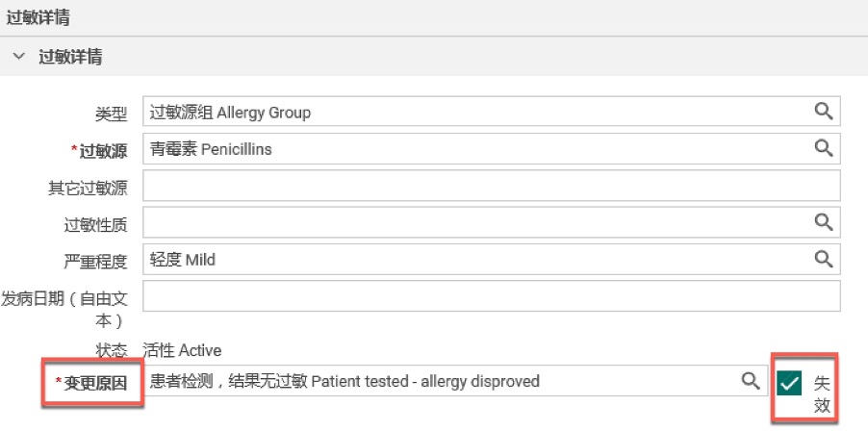The image size is (868, 431).
Task: Click the top 过敏详情 panel title
Action: (38, 17)
